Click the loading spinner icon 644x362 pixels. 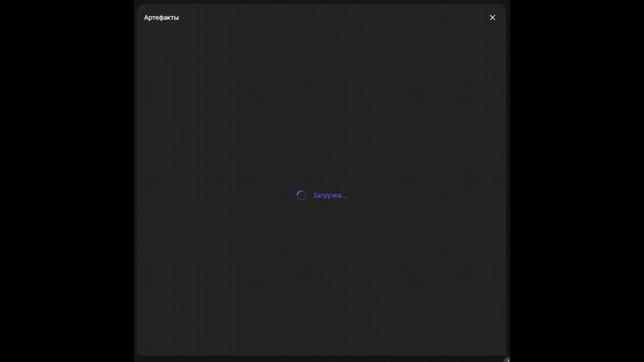[x=301, y=196]
